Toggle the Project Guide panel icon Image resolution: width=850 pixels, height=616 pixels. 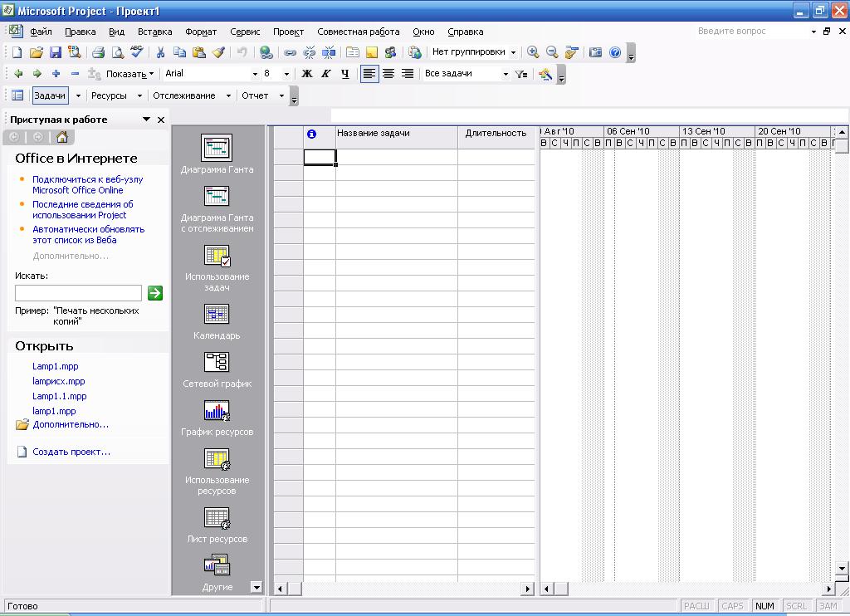coord(17,95)
